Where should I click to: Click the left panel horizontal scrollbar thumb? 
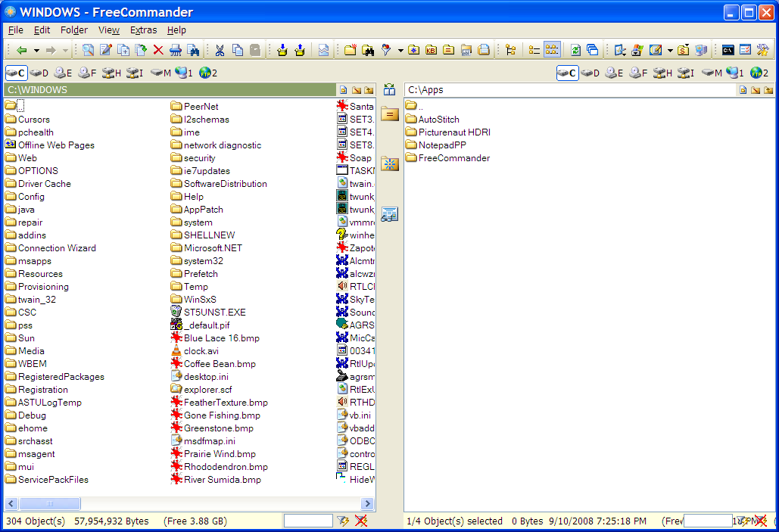click(50, 504)
